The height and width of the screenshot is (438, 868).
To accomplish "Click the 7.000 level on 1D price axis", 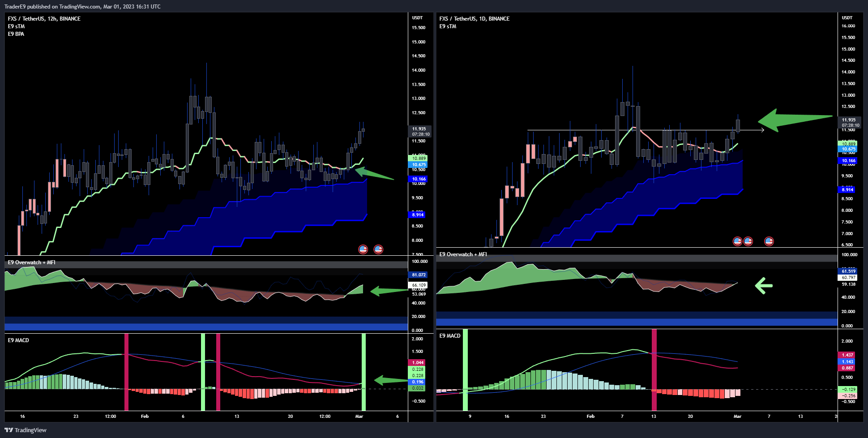I will pos(847,234).
